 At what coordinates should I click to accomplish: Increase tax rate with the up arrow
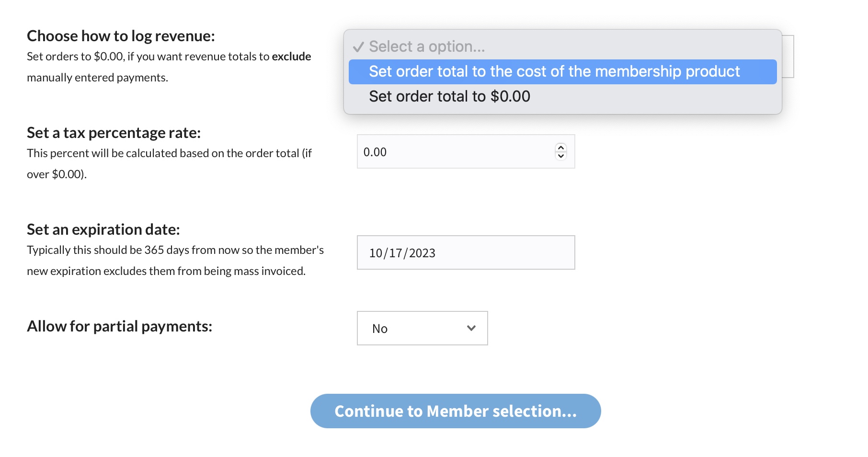pyautogui.click(x=561, y=148)
